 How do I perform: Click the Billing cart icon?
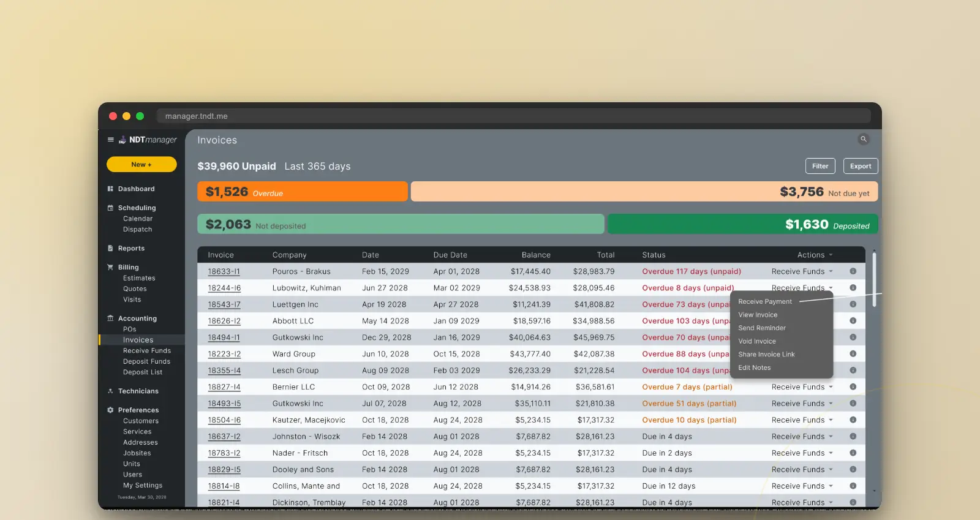(110, 267)
